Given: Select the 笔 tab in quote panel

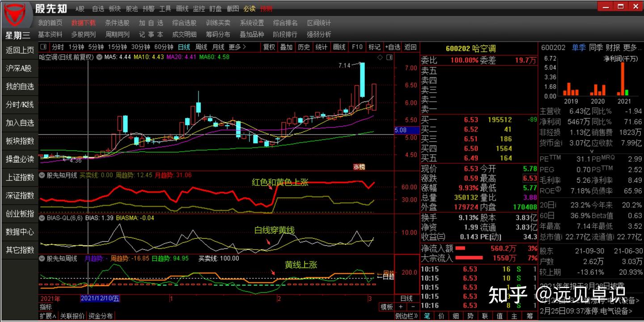Looking at the screenshot, I should [x=427, y=316].
